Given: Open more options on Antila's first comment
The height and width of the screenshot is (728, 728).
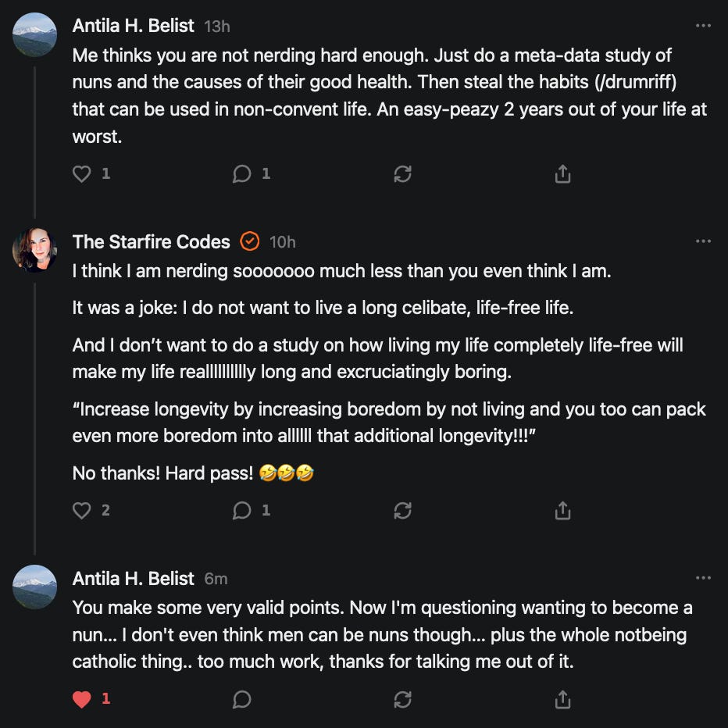Looking at the screenshot, I should click(703, 26).
